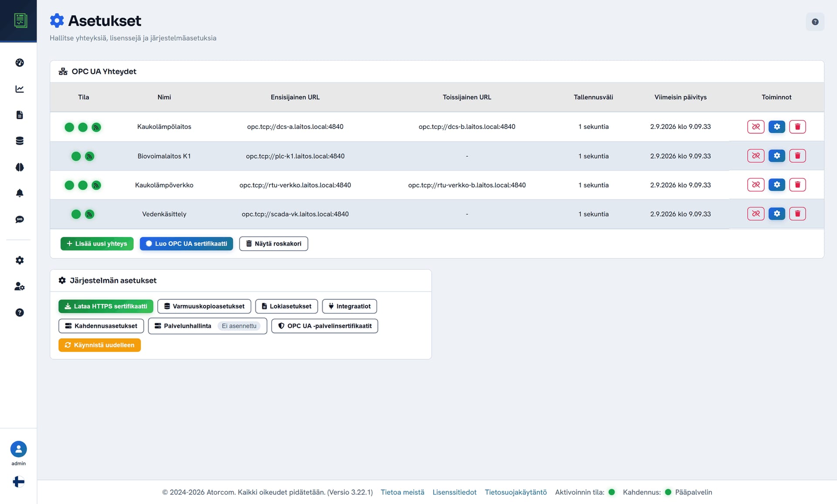Open settings for the Vedenkäsittely connection
This screenshot has width=837, height=504.
[777, 214]
